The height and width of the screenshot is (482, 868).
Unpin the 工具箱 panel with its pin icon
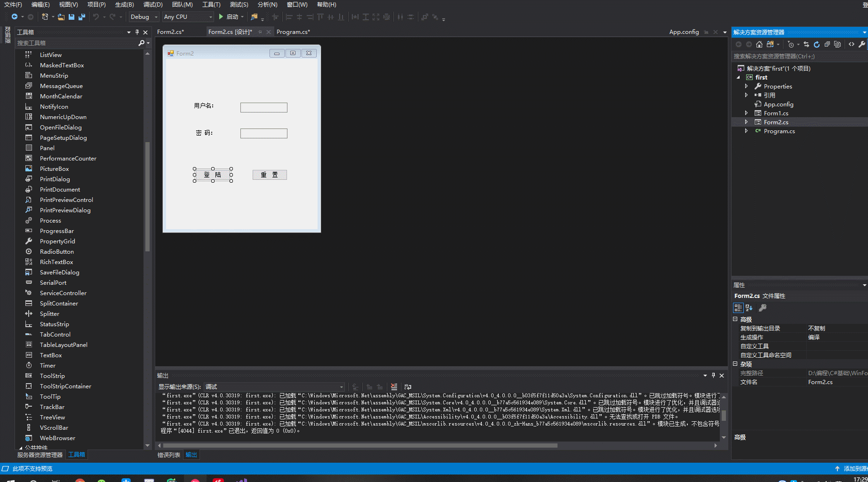point(136,32)
